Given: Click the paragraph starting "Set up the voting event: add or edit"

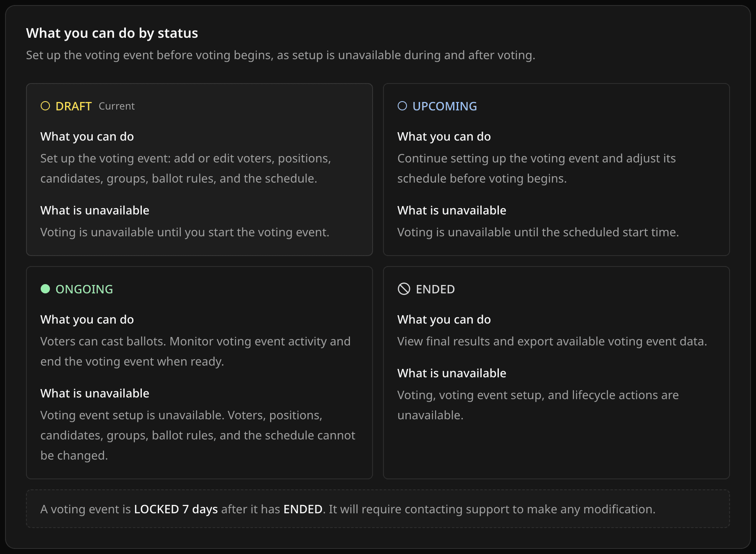Looking at the screenshot, I should click(x=186, y=168).
